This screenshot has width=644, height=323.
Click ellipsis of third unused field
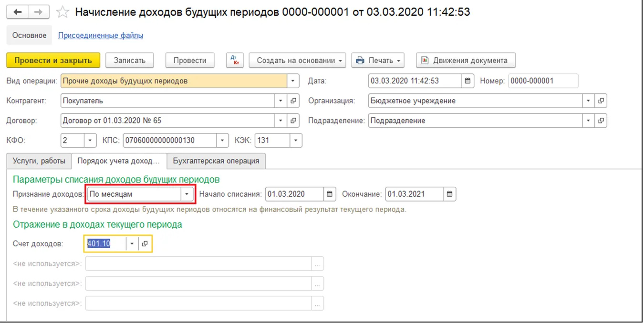(318, 303)
